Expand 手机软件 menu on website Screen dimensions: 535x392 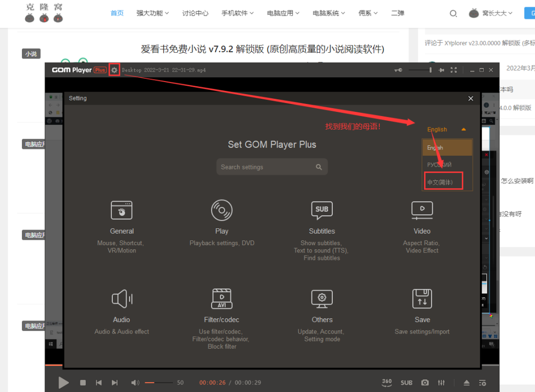[238, 13]
